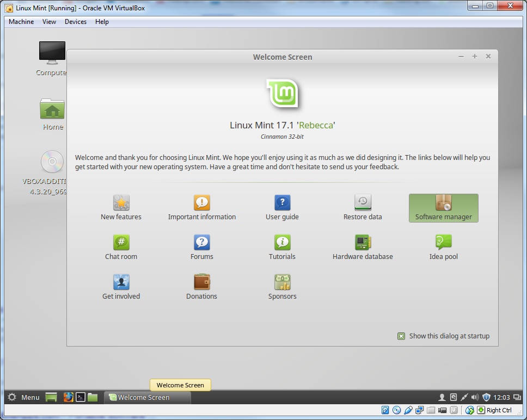
Task: Launch the Software manager
Action: 443,208
